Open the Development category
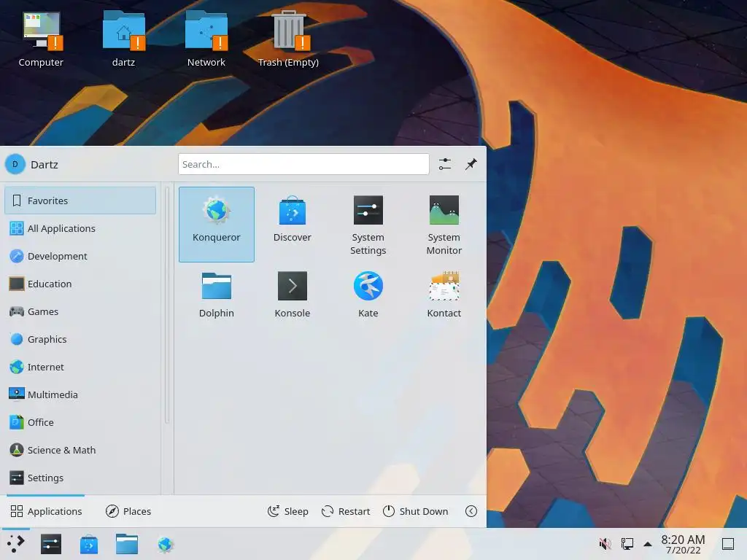Viewport: 747px width, 560px height. (x=80, y=256)
